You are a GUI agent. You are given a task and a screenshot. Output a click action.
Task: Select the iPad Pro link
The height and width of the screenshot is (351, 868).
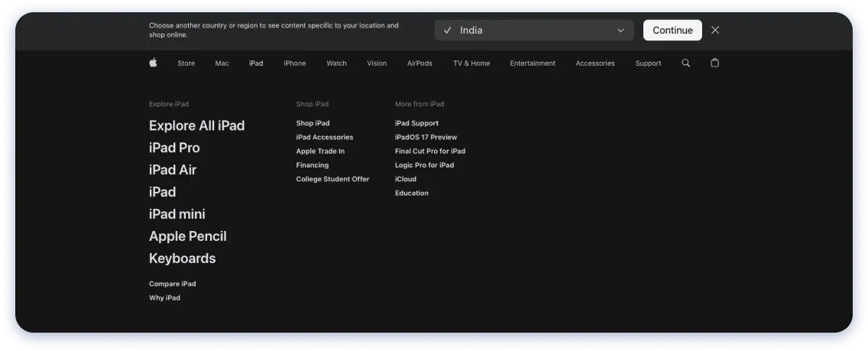point(174,148)
